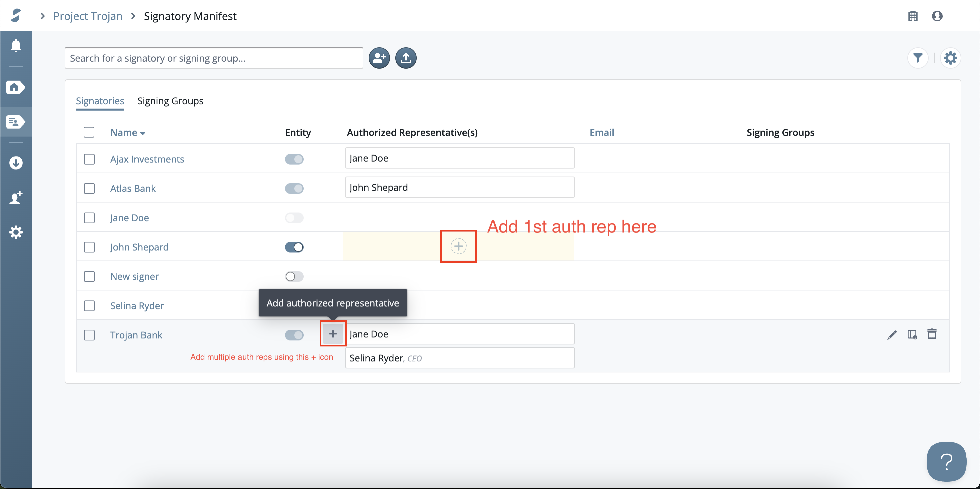
Task: Sort by Name column arrow
Action: point(143,133)
